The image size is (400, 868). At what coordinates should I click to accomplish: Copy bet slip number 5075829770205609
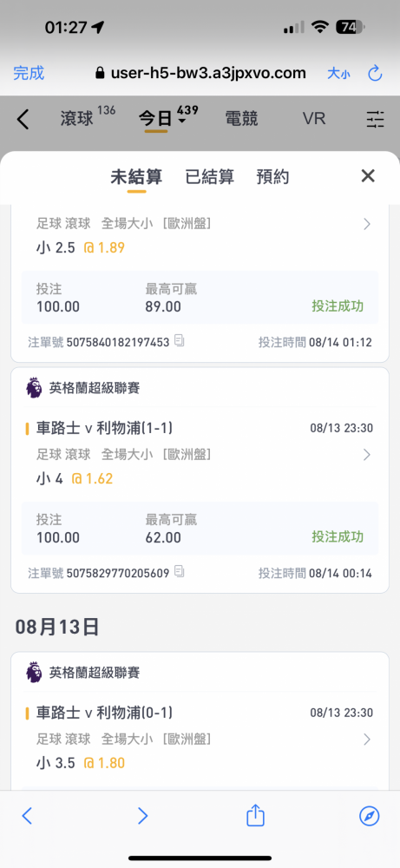click(x=180, y=572)
